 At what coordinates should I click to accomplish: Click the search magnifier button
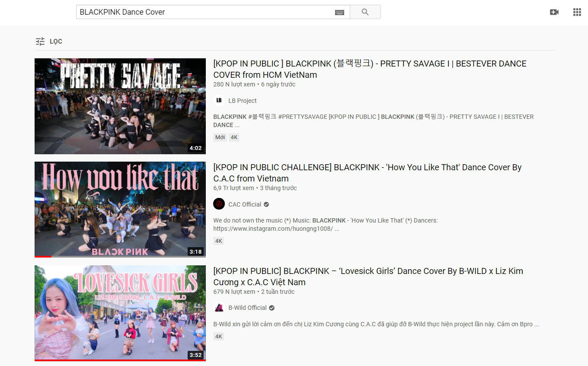point(365,12)
